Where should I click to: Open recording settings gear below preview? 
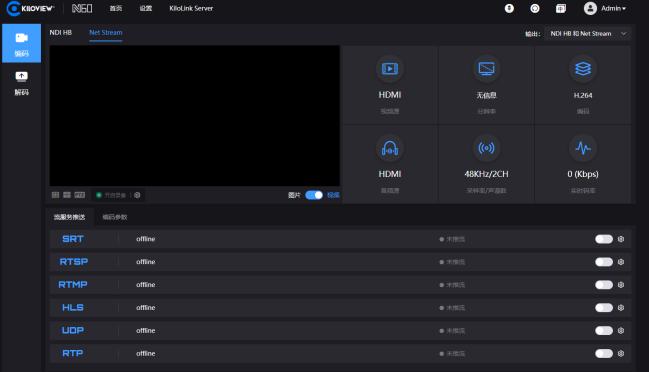click(137, 195)
